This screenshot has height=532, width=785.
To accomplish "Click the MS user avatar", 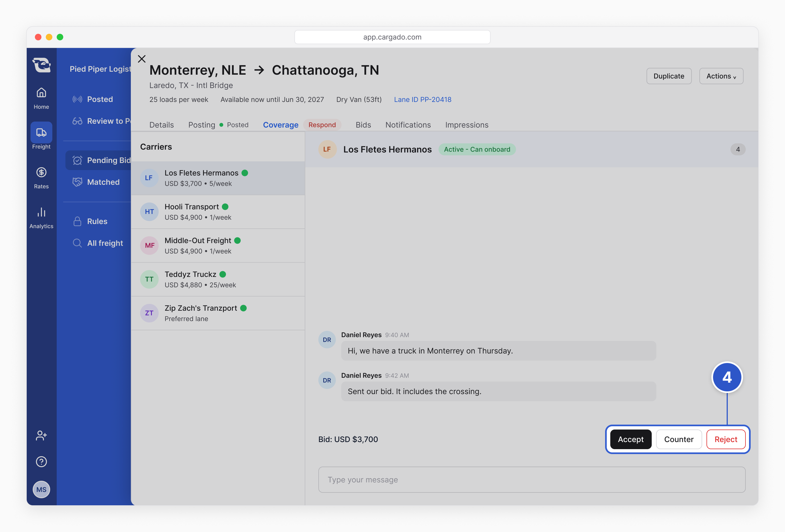I will pos(41,490).
